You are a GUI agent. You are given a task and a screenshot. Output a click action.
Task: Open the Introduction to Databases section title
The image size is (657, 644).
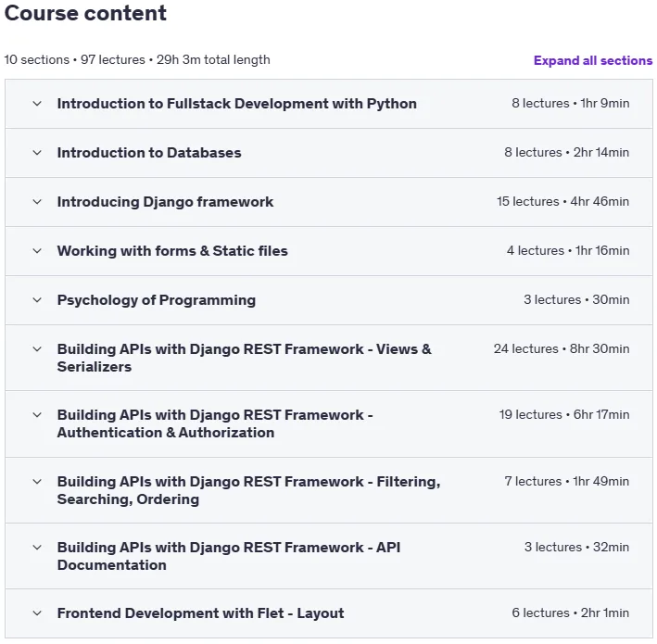(149, 153)
